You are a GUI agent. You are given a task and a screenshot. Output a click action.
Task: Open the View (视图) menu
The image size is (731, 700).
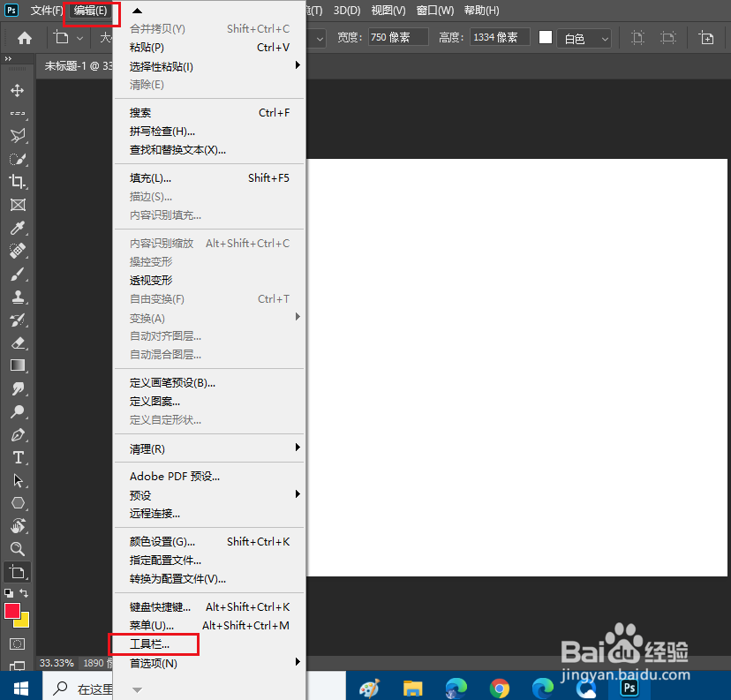[x=388, y=11]
